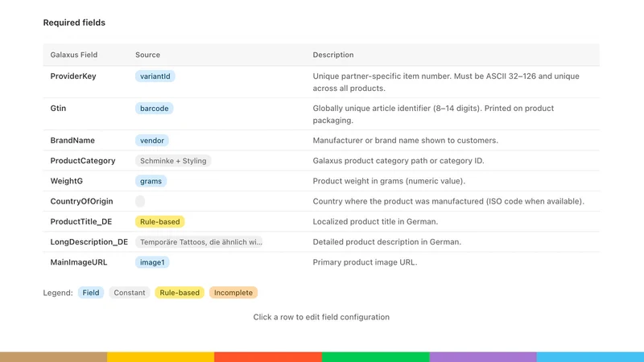Select the 'Country where the product' description
644x362 pixels.
click(x=448, y=201)
